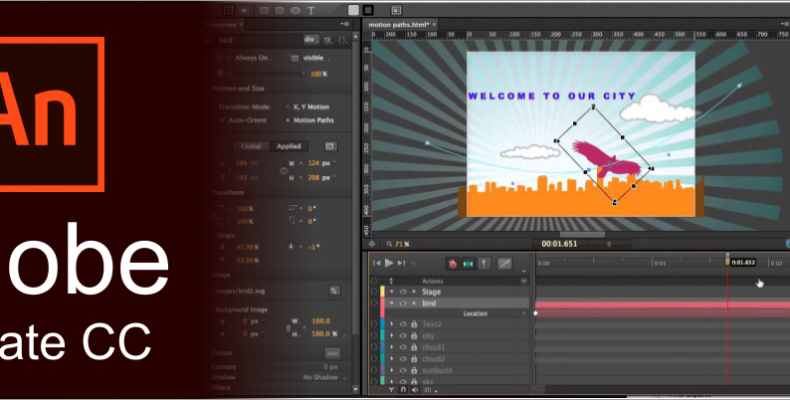Image resolution: width=790 pixels, height=400 pixels.
Task: Hide the cloud2 layer eye icon
Action: tap(403, 359)
